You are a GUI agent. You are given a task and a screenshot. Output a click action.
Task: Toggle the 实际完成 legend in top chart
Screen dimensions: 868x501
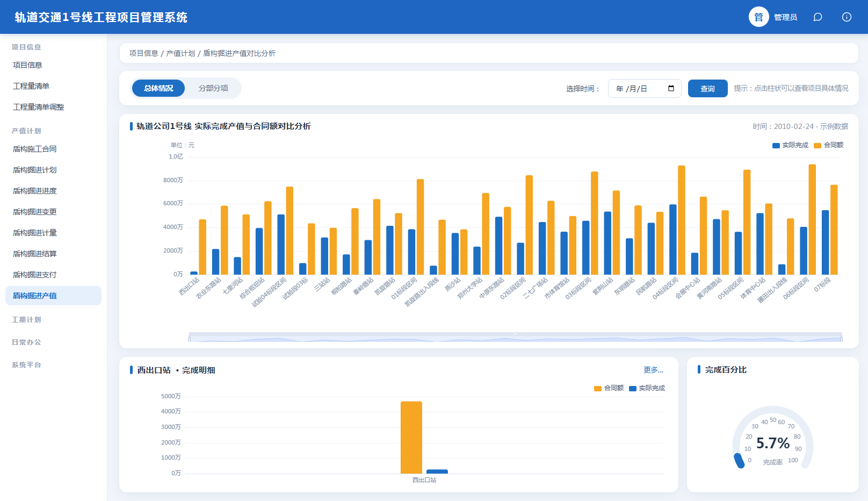790,145
